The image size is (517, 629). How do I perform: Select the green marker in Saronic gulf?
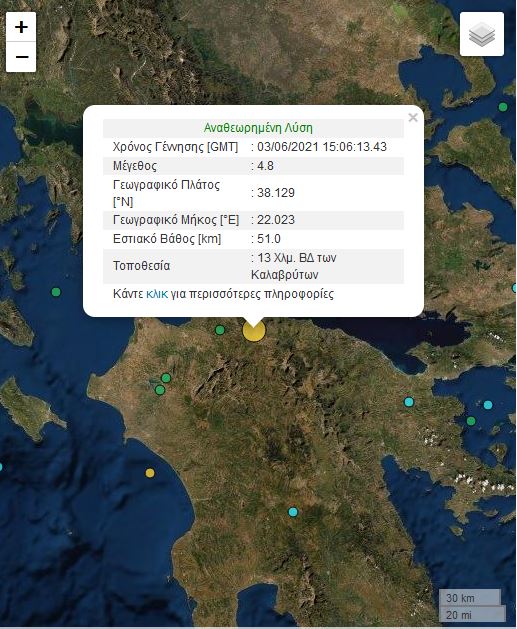point(471,421)
